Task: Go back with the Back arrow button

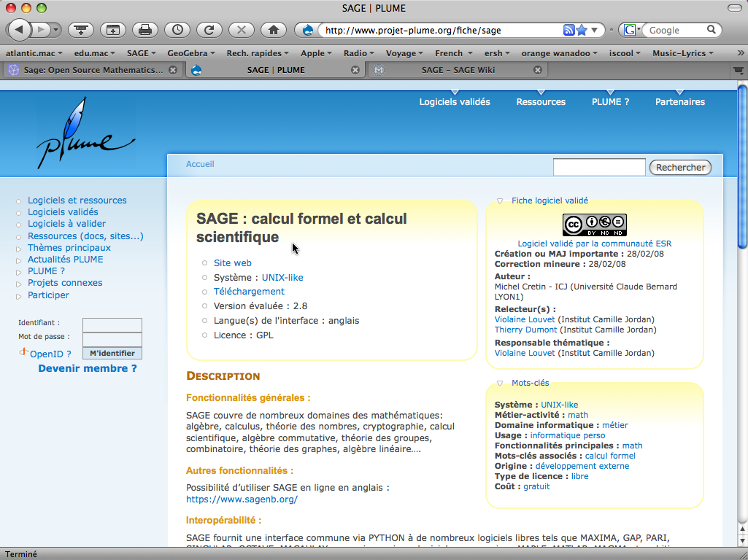Action: click(19, 30)
